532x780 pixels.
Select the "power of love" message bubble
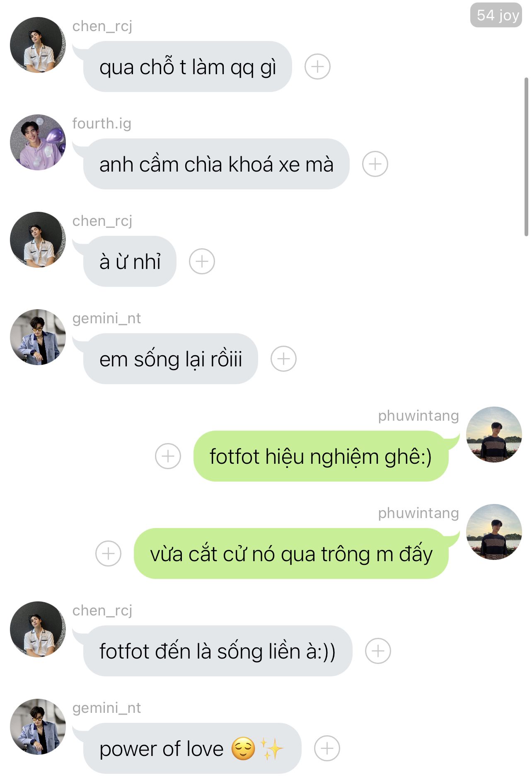[x=192, y=748]
